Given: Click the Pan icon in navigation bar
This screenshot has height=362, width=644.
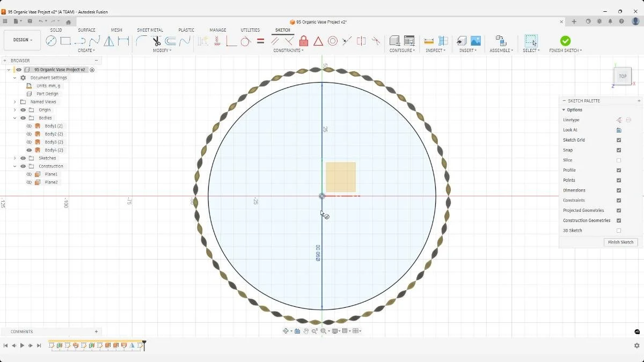Looking at the screenshot, I should (x=306, y=331).
